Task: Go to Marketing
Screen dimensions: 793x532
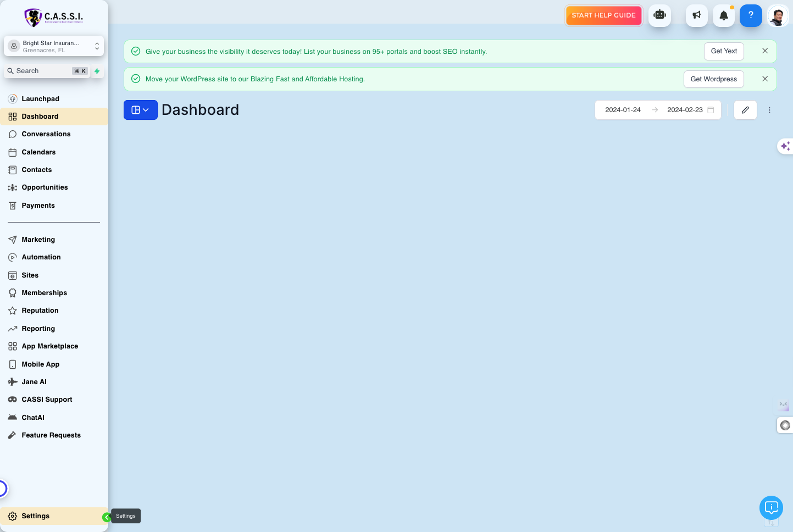Action: [x=54, y=240]
